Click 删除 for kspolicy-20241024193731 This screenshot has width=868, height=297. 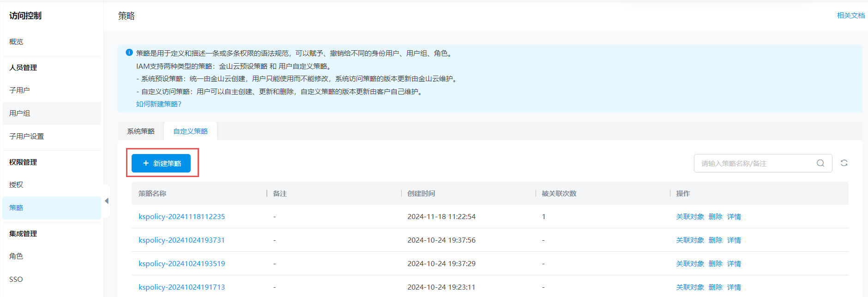pos(715,240)
